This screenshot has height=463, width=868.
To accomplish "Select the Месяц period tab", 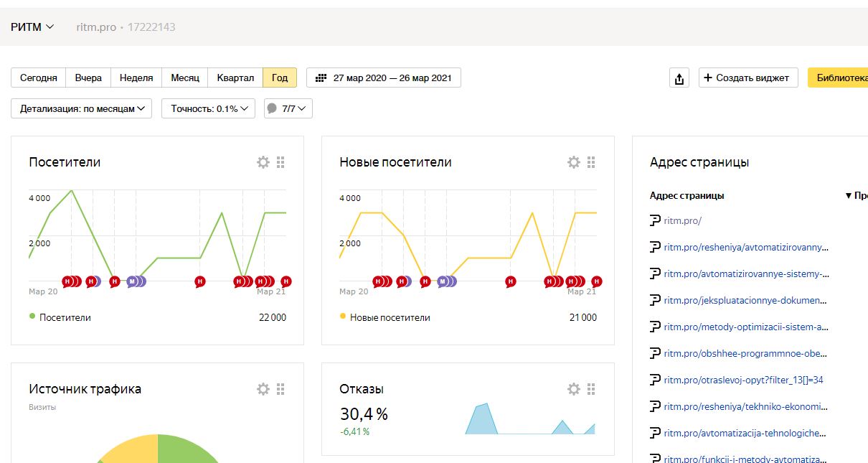I will (x=185, y=78).
